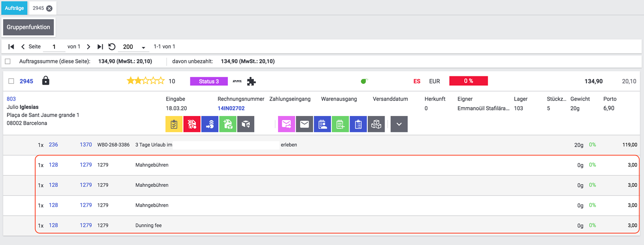Click the red 0 % payment progress bar
This screenshot has height=245, width=644.
[x=469, y=81]
